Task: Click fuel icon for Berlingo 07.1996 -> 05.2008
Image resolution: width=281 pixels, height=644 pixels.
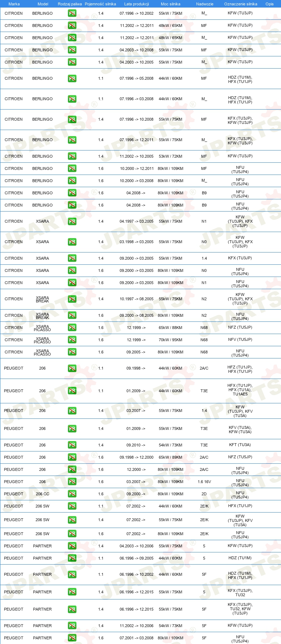Action: pyautogui.click(x=72, y=78)
